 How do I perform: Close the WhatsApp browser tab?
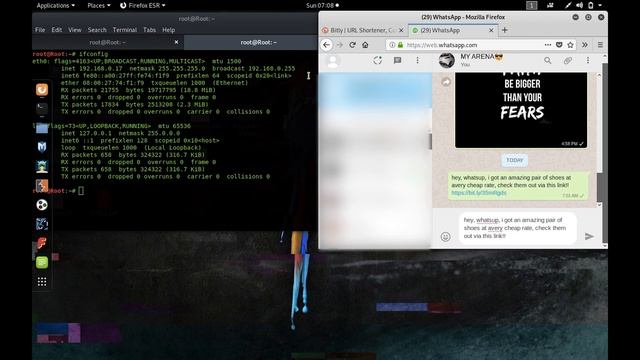491,30
